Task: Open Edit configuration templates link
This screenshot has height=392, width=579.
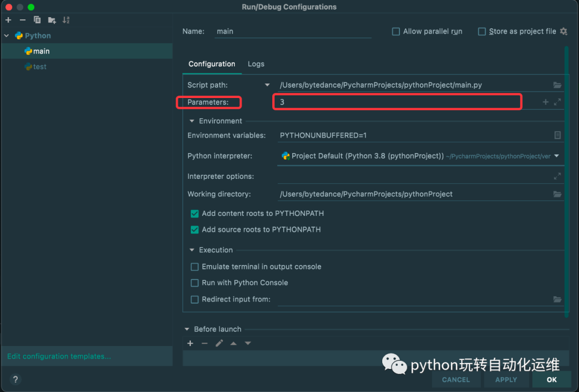Action: pos(59,356)
